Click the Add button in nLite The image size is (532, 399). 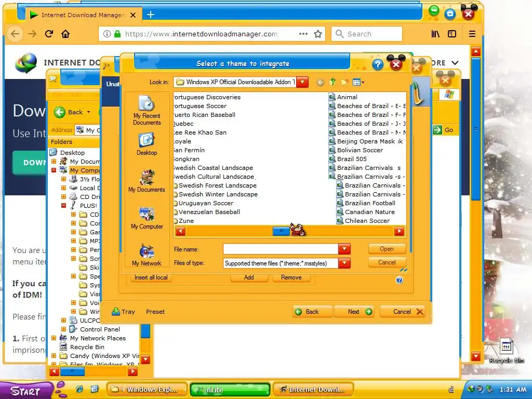click(x=249, y=277)
